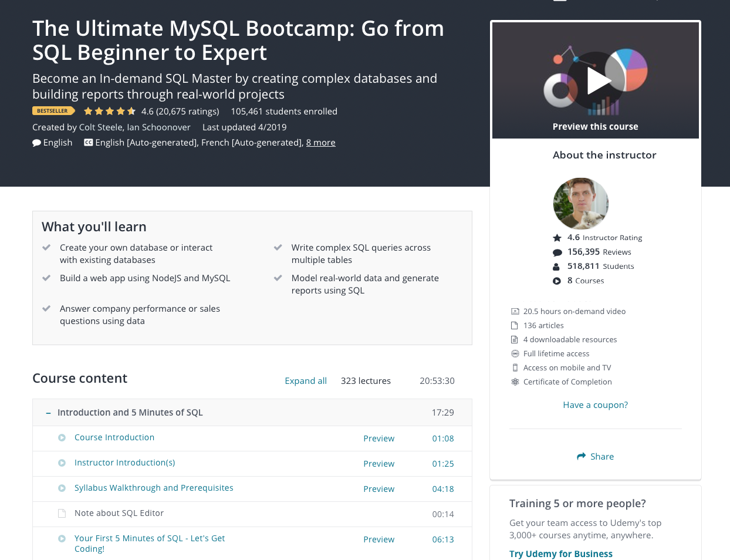730x560 pixels.
Task: Click the Preview link for Instructor Introduction(s)
Action: pos(378,464)
